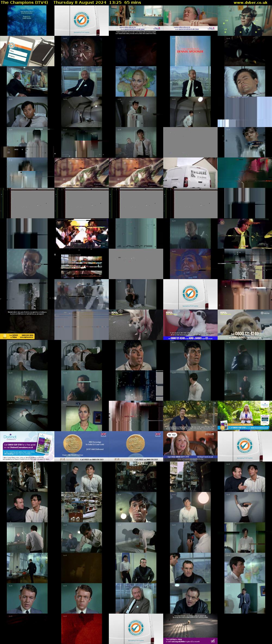Open the Distinct Cremations free guide thumbnail
This screenshot has width=272, height=644.
coord(27,446)
